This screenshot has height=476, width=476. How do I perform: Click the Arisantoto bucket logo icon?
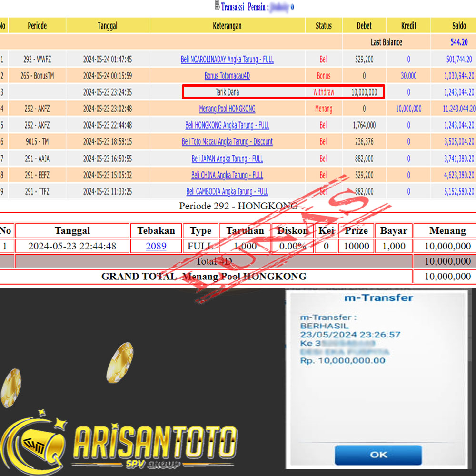pos(34,443)
